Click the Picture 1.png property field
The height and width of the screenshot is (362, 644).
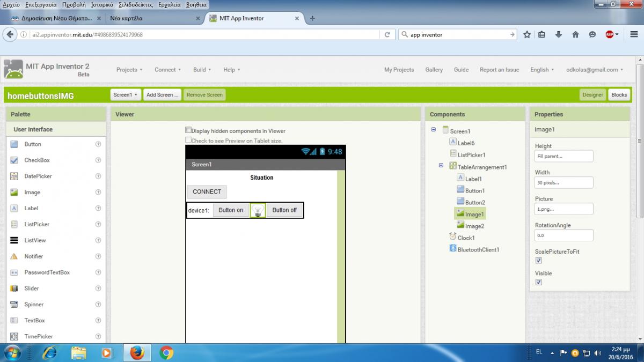[x=563, y=209]
